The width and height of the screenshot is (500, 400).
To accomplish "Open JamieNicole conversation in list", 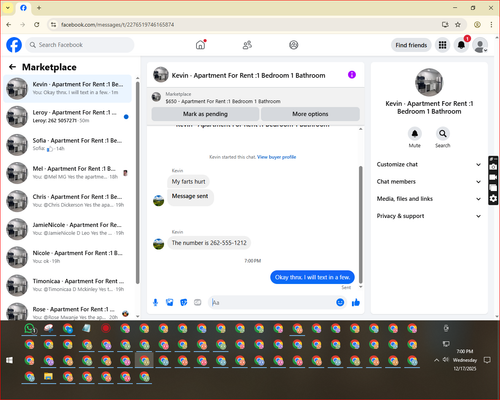I will pyautogui.click(x=68, y=229).
